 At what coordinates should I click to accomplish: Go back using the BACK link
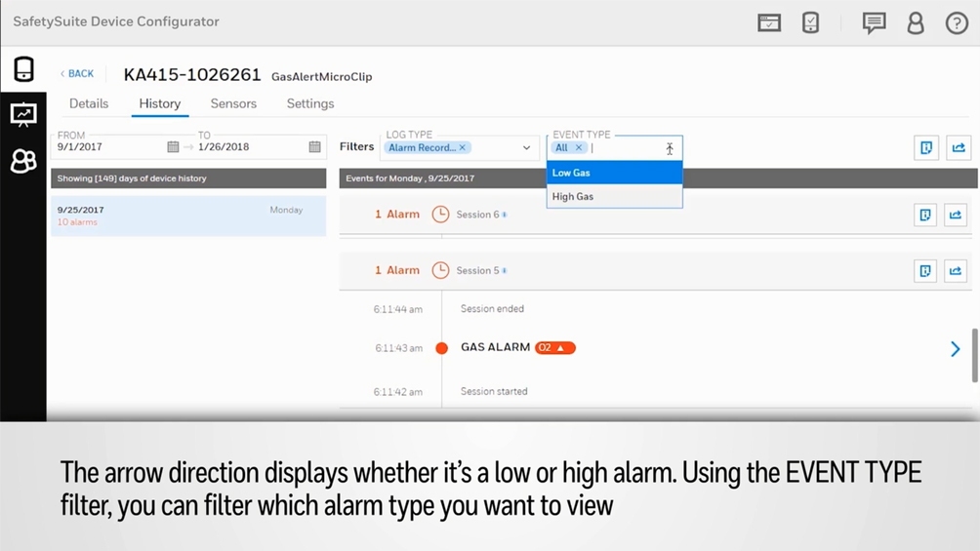point(77,74)
